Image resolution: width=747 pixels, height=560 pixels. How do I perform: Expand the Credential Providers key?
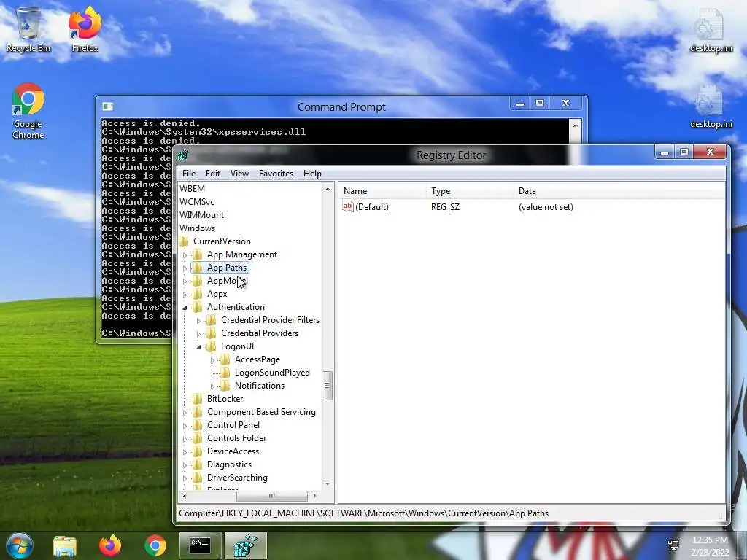[x=198, y=334]
